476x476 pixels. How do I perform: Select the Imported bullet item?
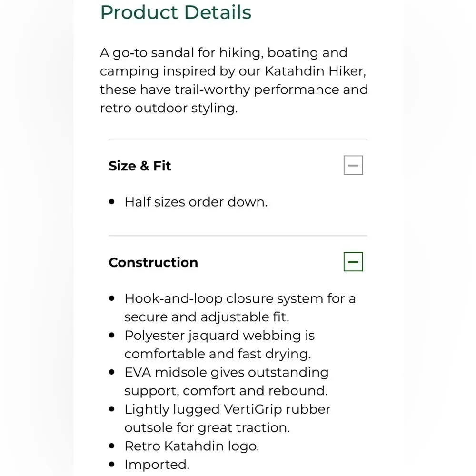tap(157, 464)
